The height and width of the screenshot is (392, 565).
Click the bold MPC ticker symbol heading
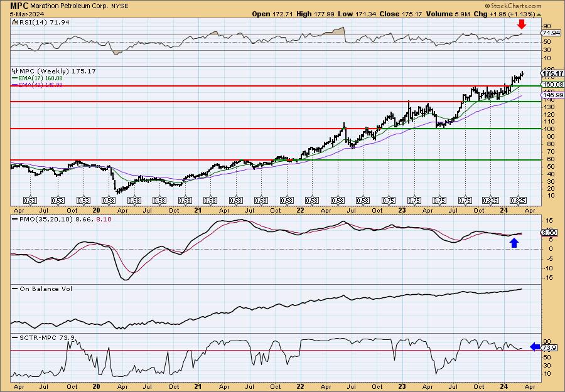19,6
